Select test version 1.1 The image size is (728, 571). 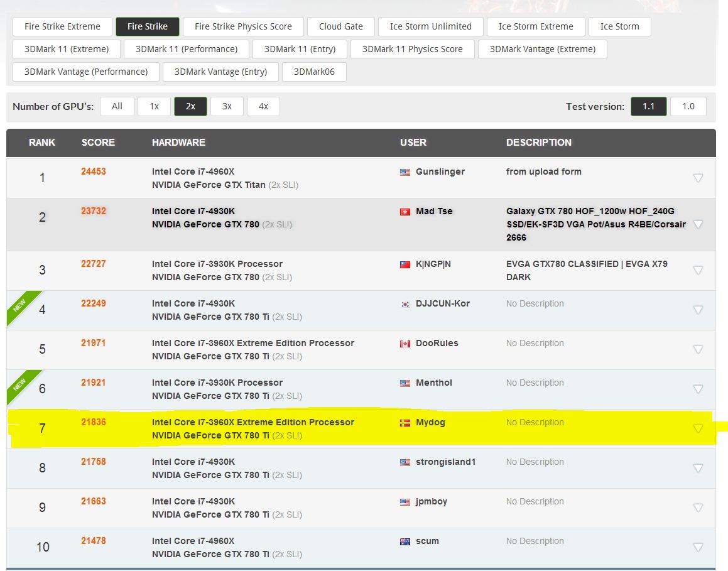pos(649,106)
